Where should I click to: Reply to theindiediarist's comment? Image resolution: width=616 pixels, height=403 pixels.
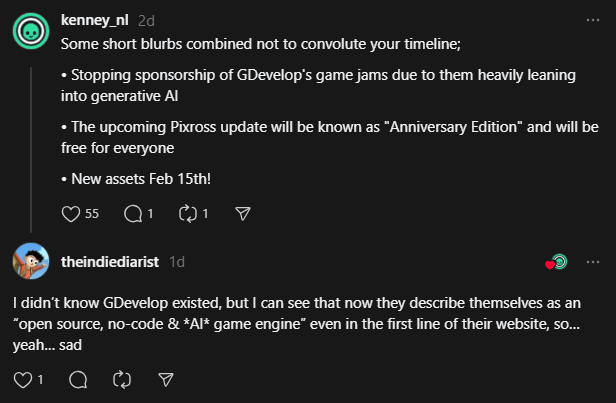79,379
